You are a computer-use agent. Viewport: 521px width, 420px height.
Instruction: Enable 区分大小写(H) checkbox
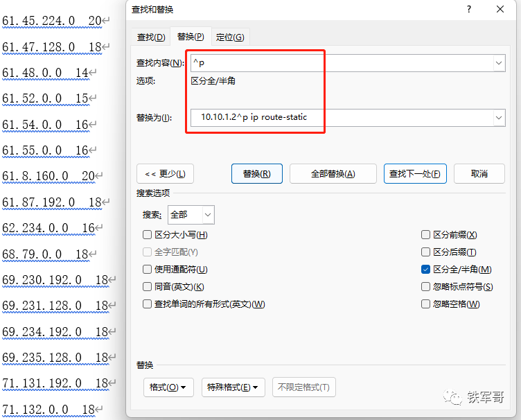(147, 235)
